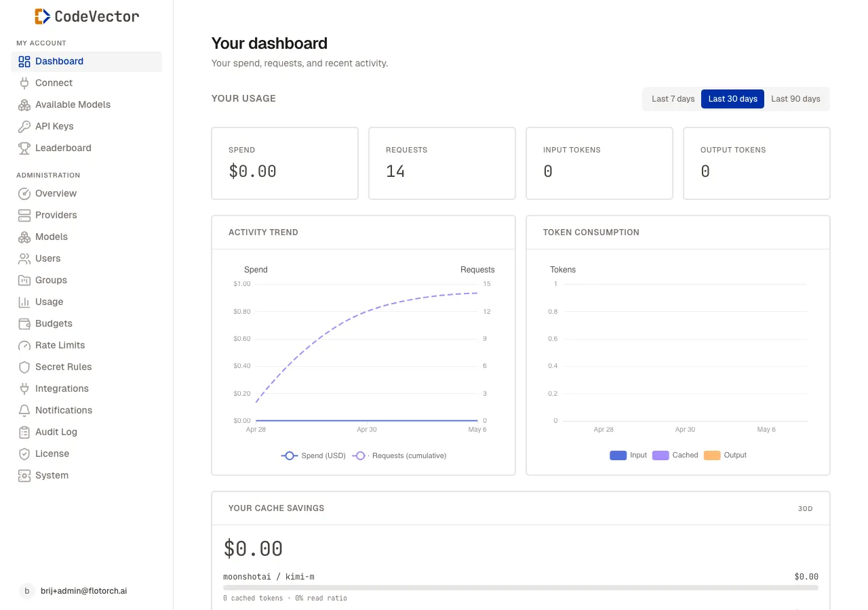Click the Requests 14 card
The height and width of the screenshot is (610, 868).
pyautogui.click(x=442, y=163)
